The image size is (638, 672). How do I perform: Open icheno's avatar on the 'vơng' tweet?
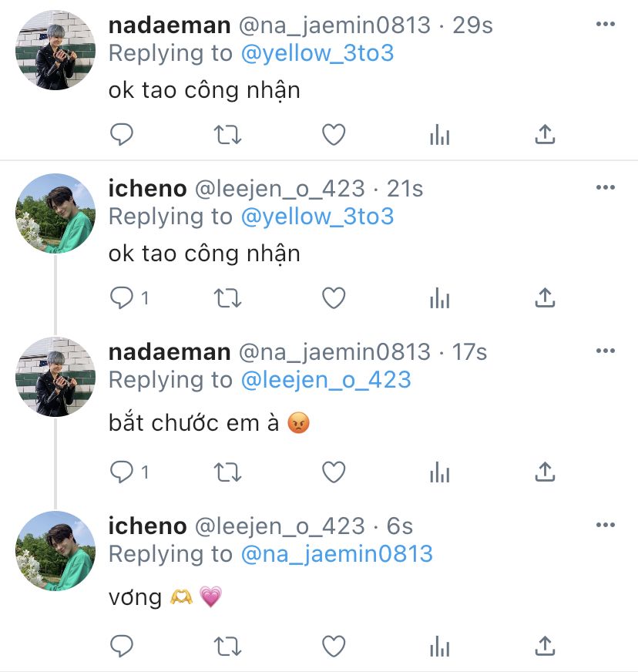[x=55, y=550]
